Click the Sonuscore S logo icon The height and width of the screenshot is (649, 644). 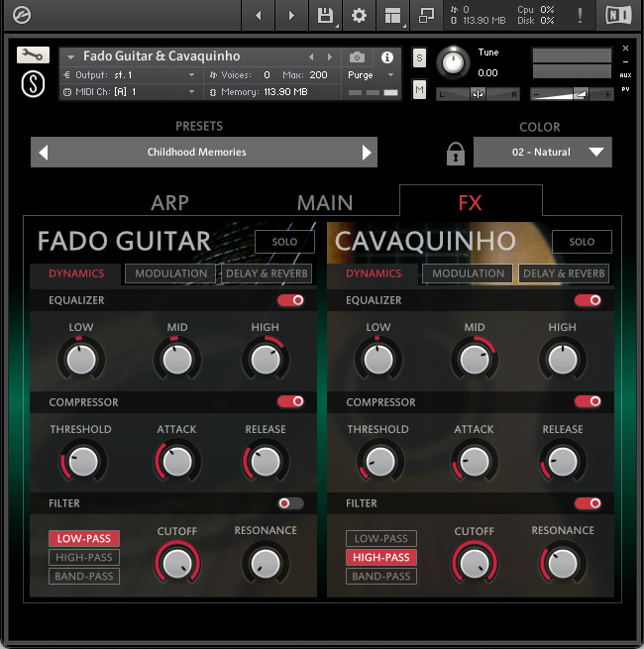click(x=33, y=83)
